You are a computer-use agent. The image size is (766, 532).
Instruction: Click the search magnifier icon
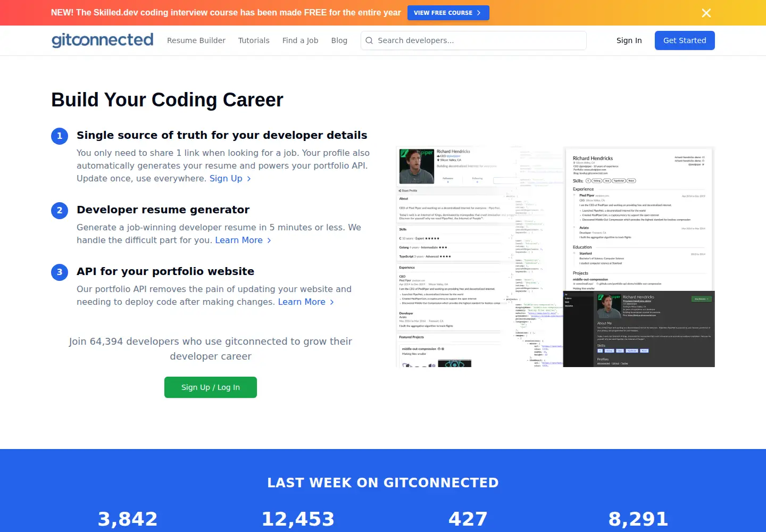coord(369,40)
